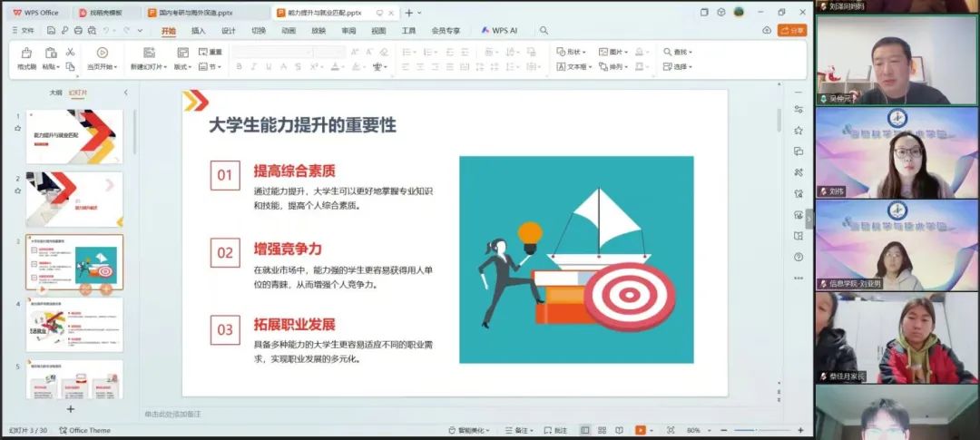
Task: Click the 重置 reset button
Action: (211, 52)
